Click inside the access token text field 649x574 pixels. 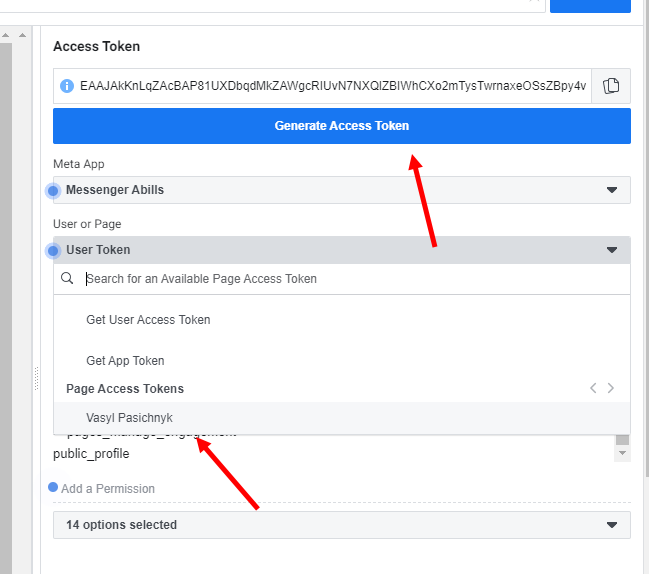330,86
